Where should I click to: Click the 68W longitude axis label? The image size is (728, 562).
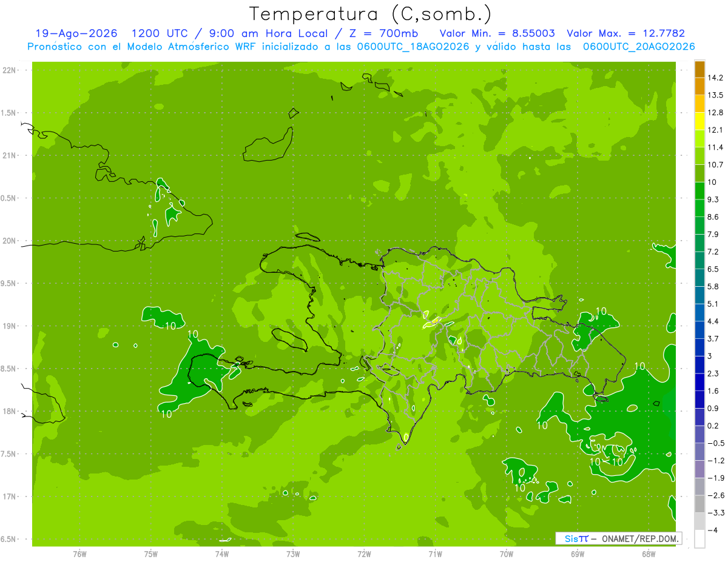coord(649,553)
